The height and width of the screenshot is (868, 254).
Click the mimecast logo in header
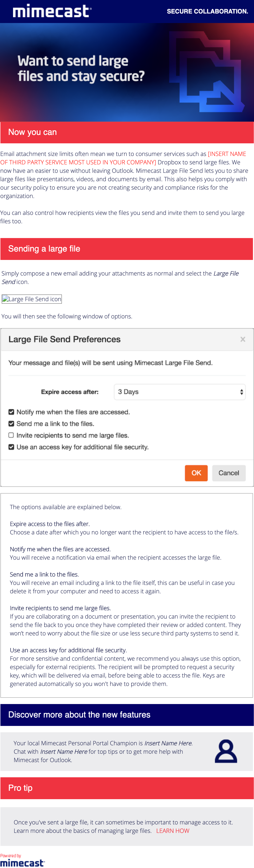coord(52,11)
